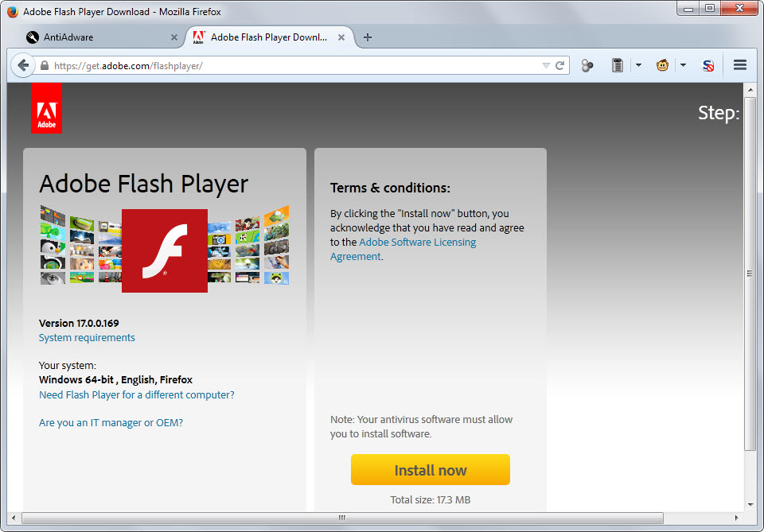Click the padlock icon in address bar
This screenshot has width=764, height=532.
click(x=45, y=65)
